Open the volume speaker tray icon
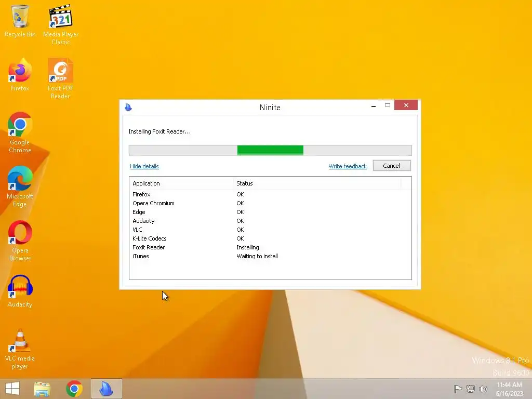Viewport: 532px width, 399px height. pos(483,389)
